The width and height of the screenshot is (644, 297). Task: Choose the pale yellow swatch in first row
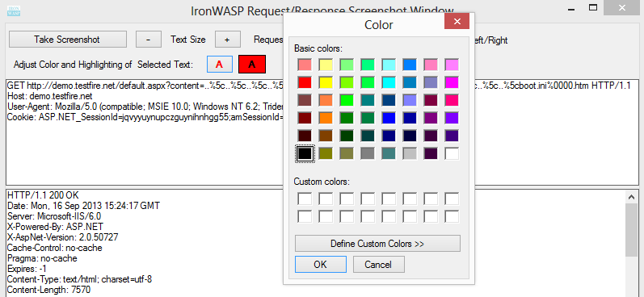326,65
